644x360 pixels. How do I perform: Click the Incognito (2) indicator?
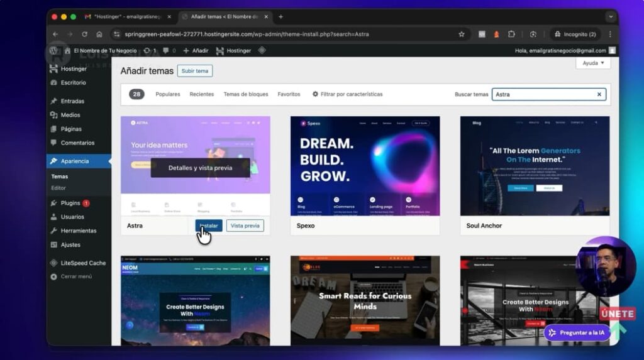(575, 34)
